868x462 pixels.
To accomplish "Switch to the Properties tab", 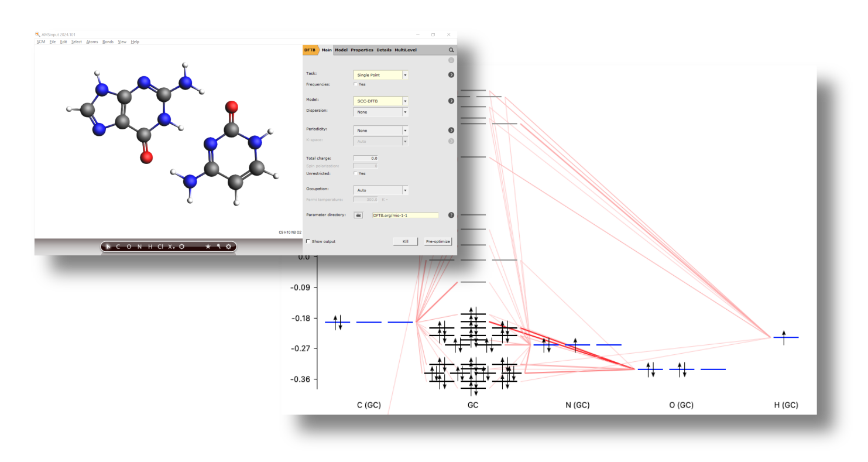I will [362, 50].
